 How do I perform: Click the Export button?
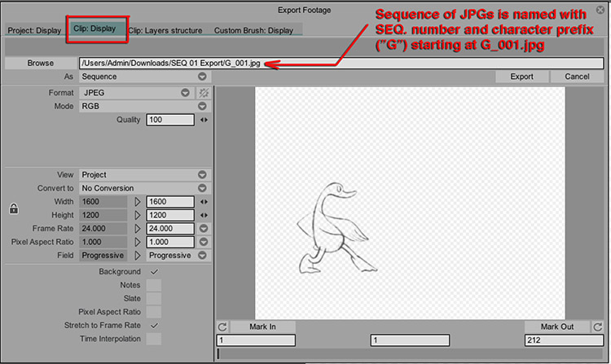click(x=521, y=77)
